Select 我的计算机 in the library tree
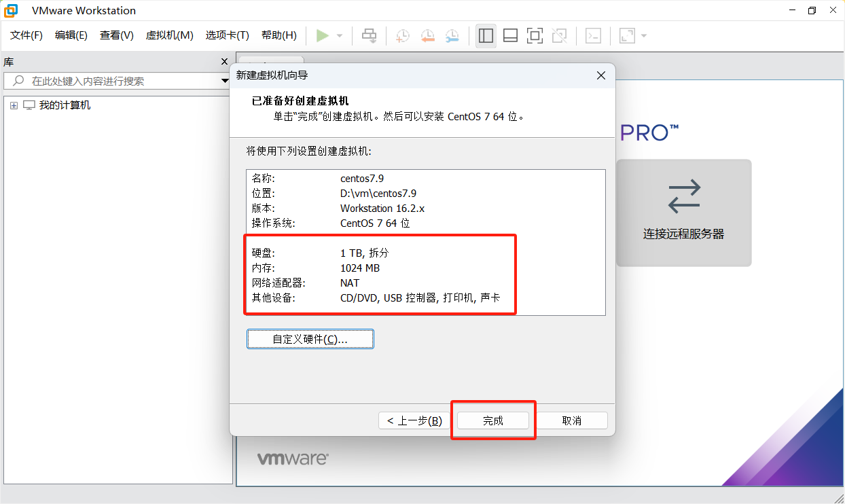 point(65,105)
